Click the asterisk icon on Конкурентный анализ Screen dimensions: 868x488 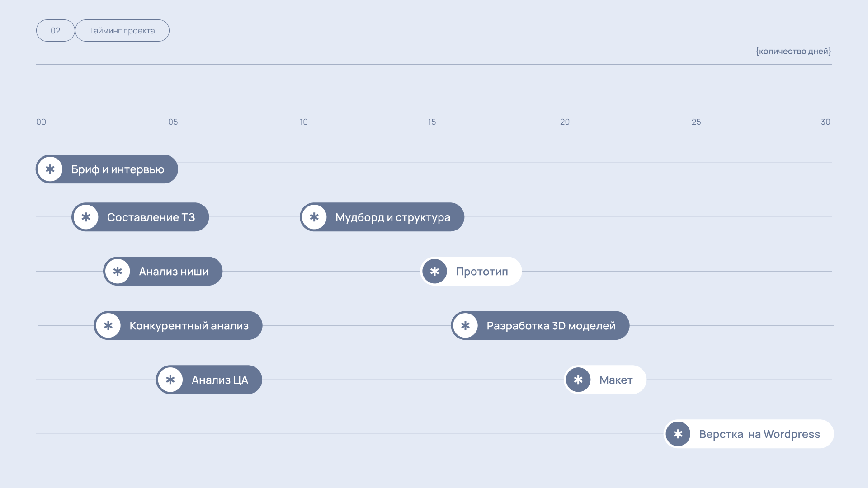108,325
